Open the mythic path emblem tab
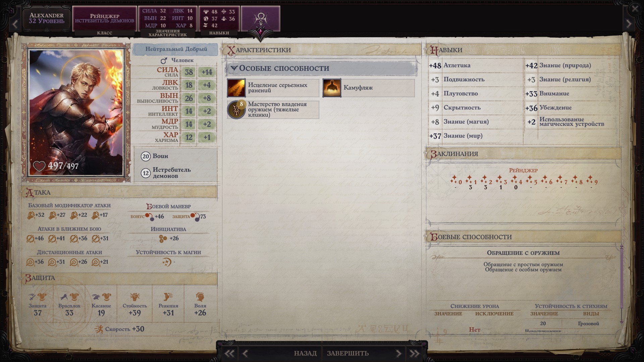The height and width of the screenshot is (362, 644). pyautogui.click(x=261, y=19)
